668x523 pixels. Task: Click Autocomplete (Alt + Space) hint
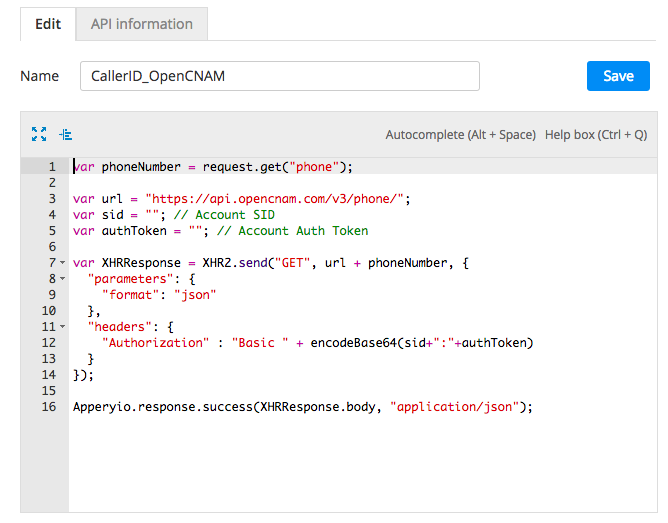coord(461,135)
